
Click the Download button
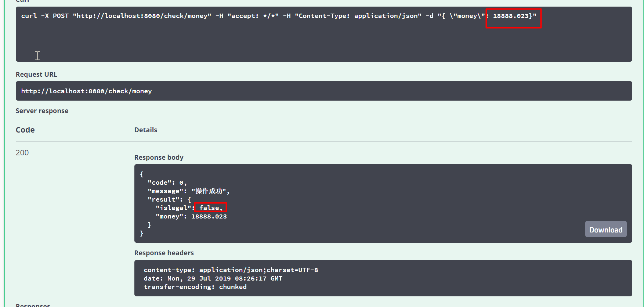point(605,230)
